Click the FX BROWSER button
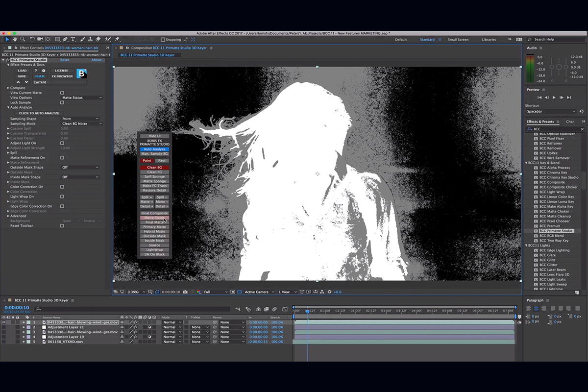 (x=62, y=76)
